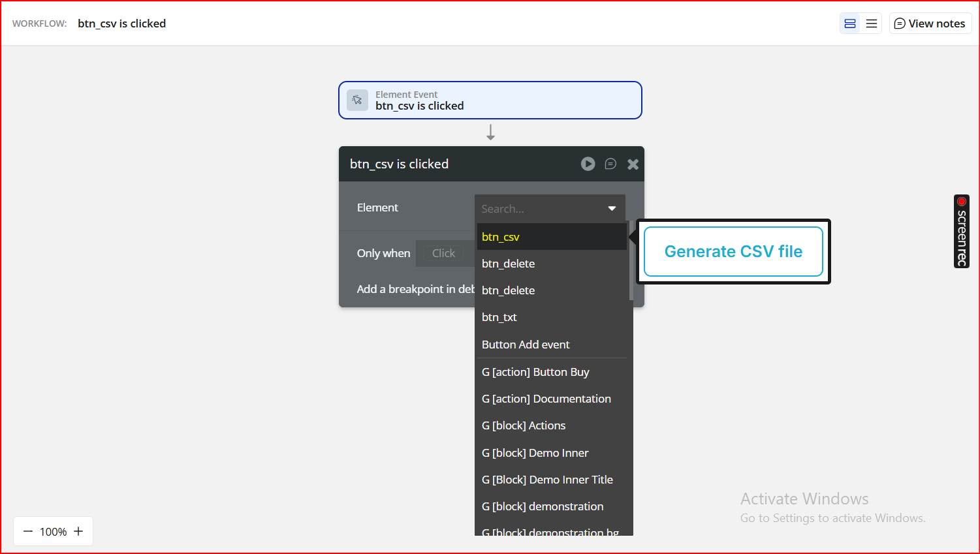Focus the Element search field

(x=550, y=209)
